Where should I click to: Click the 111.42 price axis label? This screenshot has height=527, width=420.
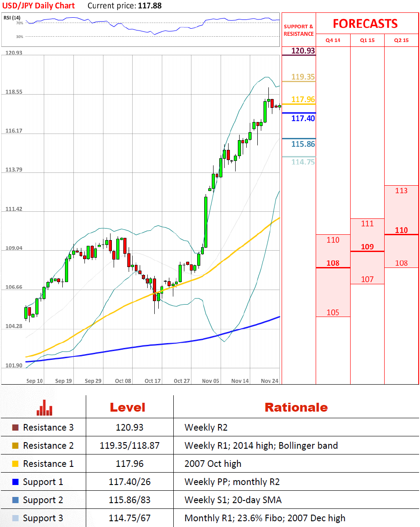pyautogui.click(x=14, y=209)
